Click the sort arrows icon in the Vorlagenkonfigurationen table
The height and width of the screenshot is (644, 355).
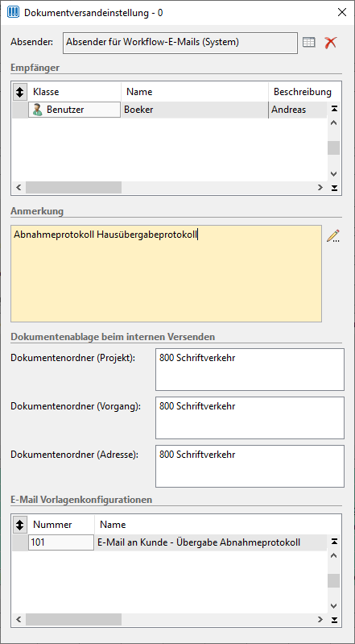point(19,525)
